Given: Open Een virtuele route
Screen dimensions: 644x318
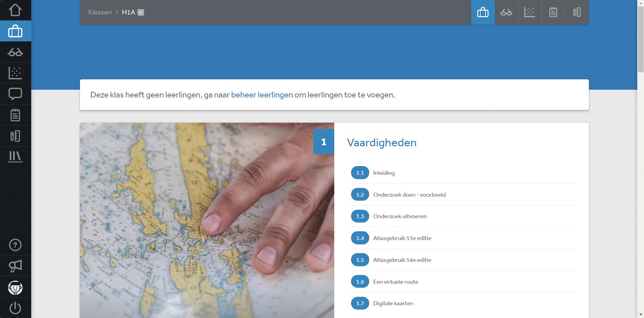Looking at the screenshot, I should 462,282.
